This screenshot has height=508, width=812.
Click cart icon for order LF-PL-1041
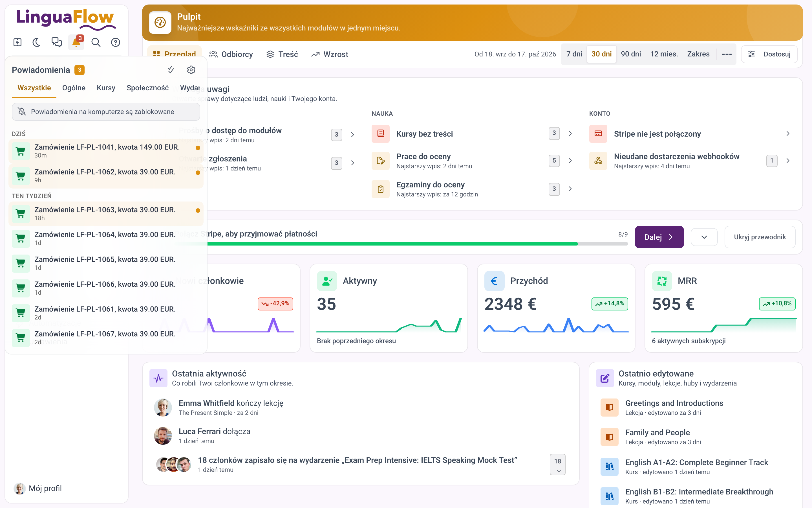point(21,151)
